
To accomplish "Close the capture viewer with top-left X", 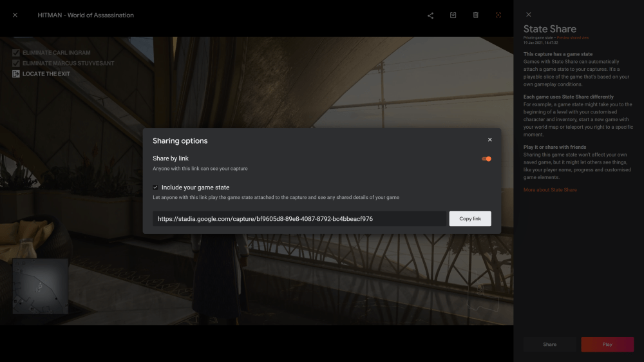I will pos(15,15).
